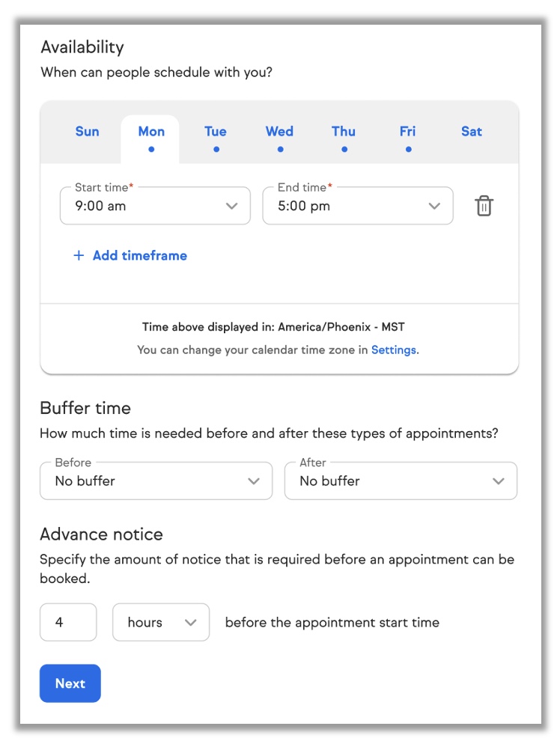
Task: Click the Buffer time heading
Action: [x=85, y=409]
